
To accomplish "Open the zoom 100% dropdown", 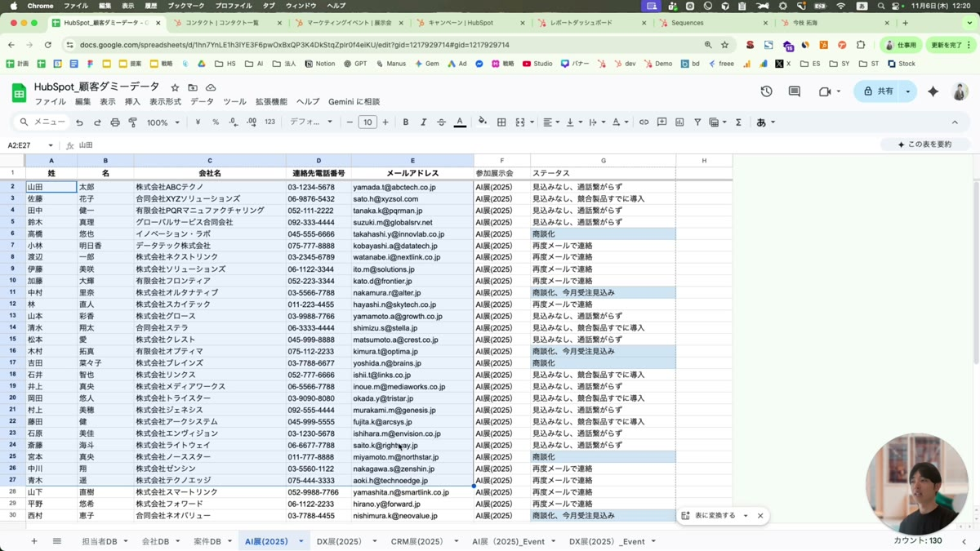I will click(x=163, y=122).
